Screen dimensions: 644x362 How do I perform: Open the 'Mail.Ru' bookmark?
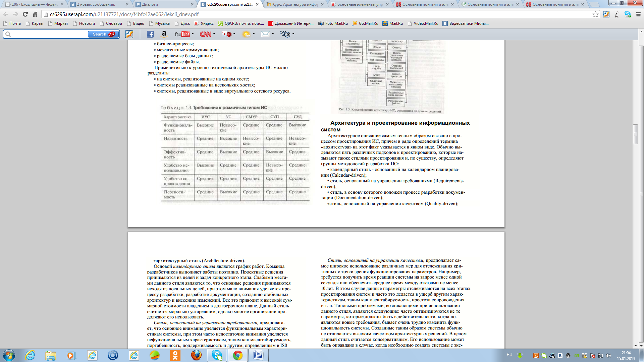click(393, 23)
